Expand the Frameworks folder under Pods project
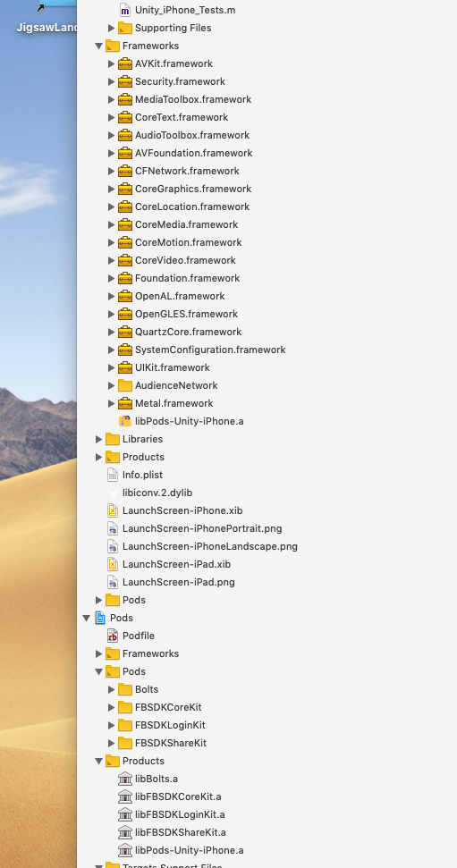Viewport: 457px width, 868px height. point(98,653)
